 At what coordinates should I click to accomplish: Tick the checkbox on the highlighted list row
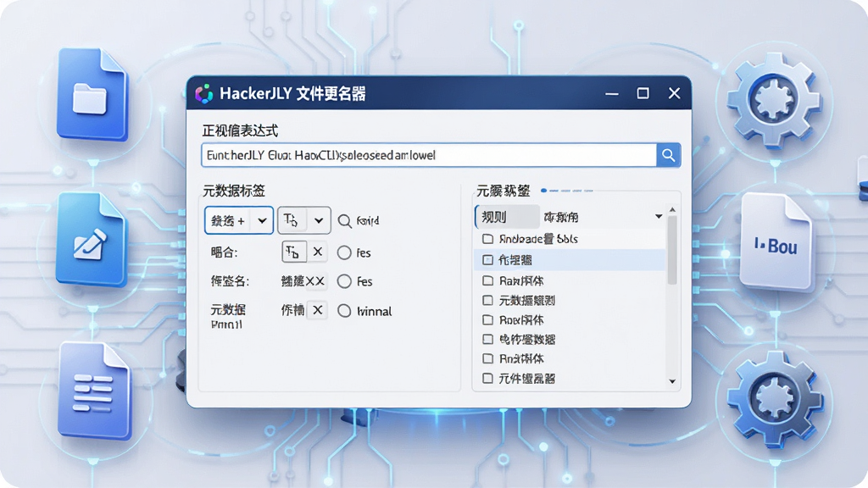[487, 260]
